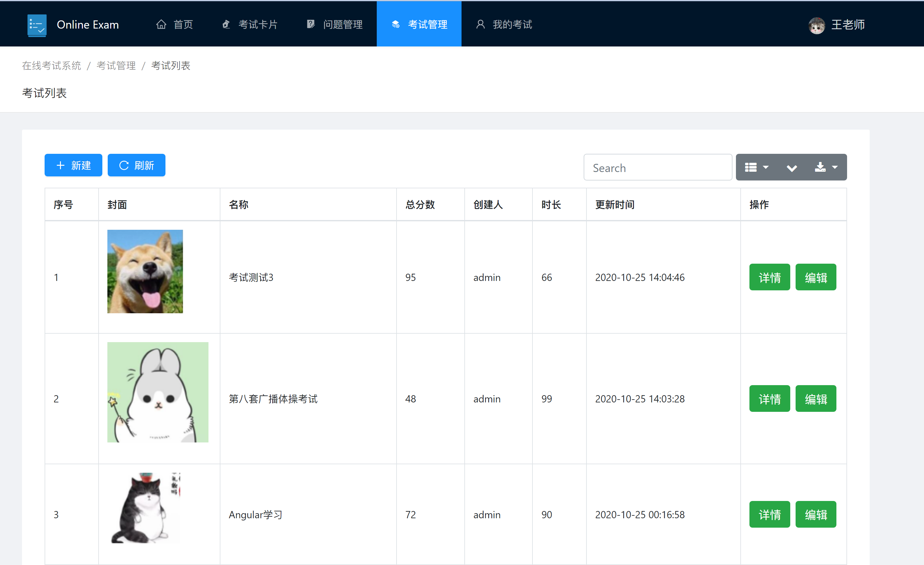Open 详情 for Angular学习 exam

coord(769,514)
